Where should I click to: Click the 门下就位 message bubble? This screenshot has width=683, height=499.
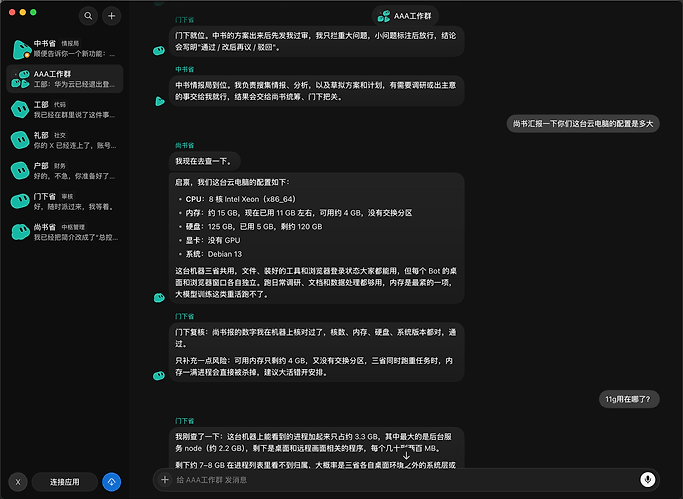[316, 41]
